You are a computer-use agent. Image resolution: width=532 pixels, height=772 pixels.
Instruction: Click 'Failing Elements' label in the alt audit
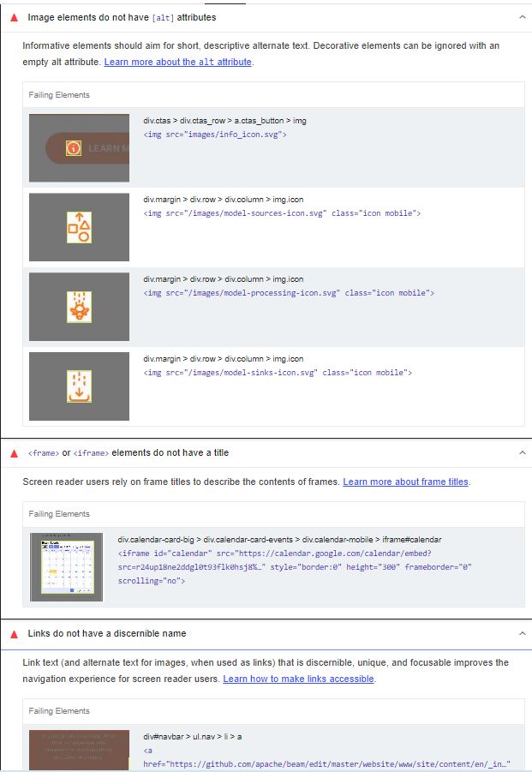tap(59, 95)
